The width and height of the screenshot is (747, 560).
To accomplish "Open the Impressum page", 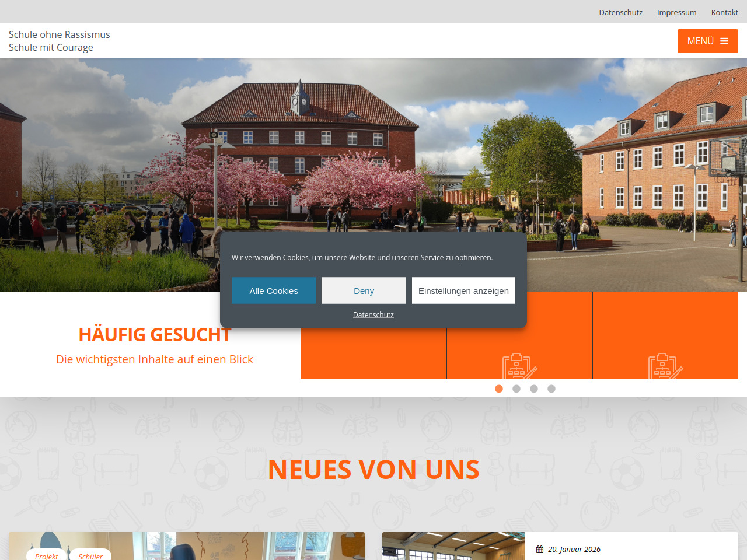I will (676, 12).
